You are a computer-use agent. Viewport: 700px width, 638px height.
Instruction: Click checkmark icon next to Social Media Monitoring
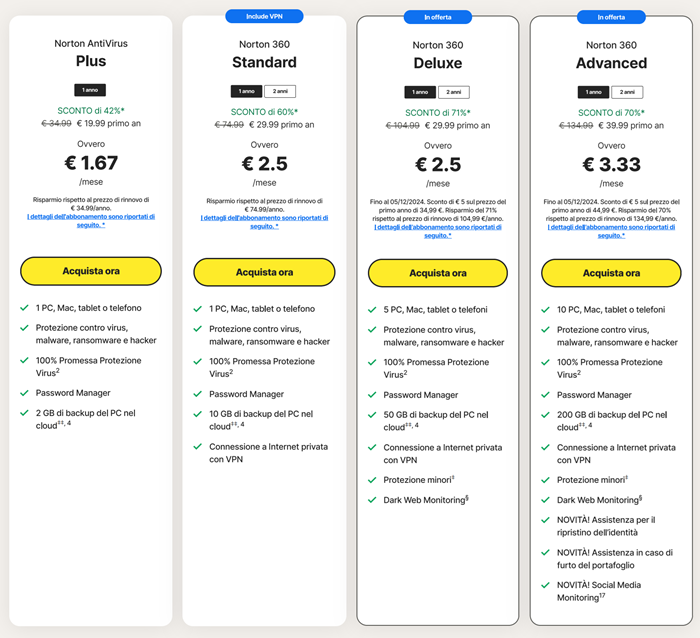[x=544, y=584]
